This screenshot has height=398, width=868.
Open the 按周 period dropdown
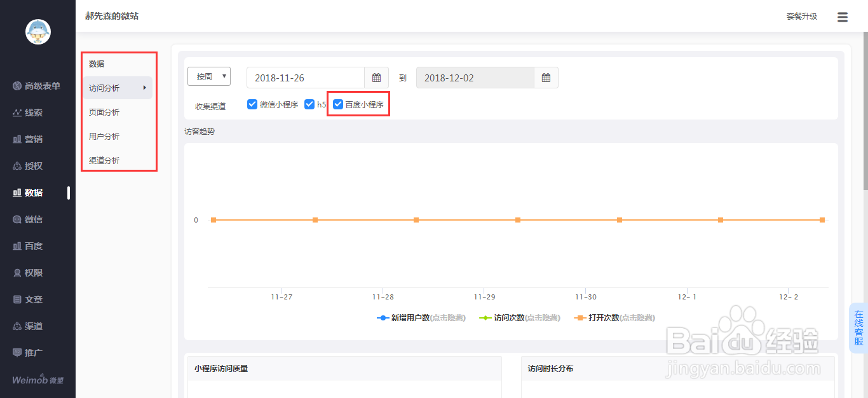click(209, 76)
